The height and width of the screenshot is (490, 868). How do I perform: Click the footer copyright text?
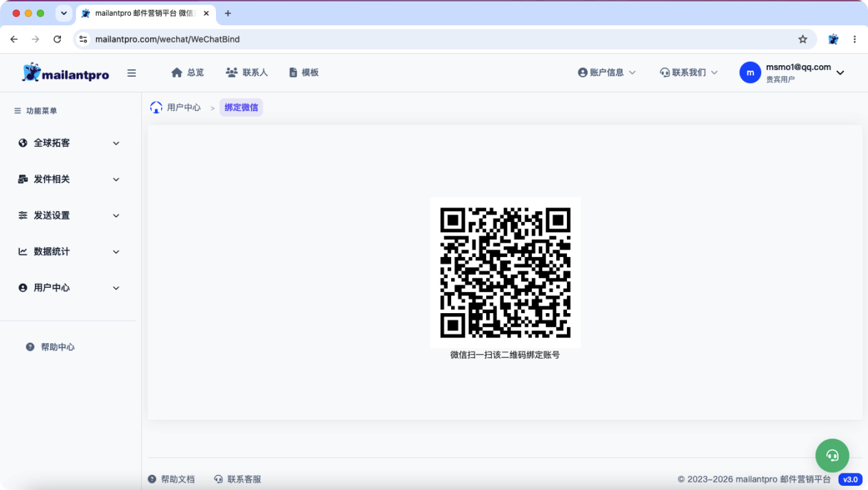(754, 480)
